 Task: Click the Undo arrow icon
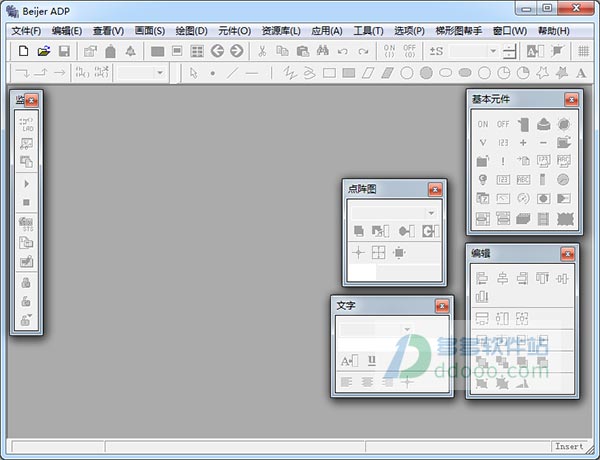point(342,51)
